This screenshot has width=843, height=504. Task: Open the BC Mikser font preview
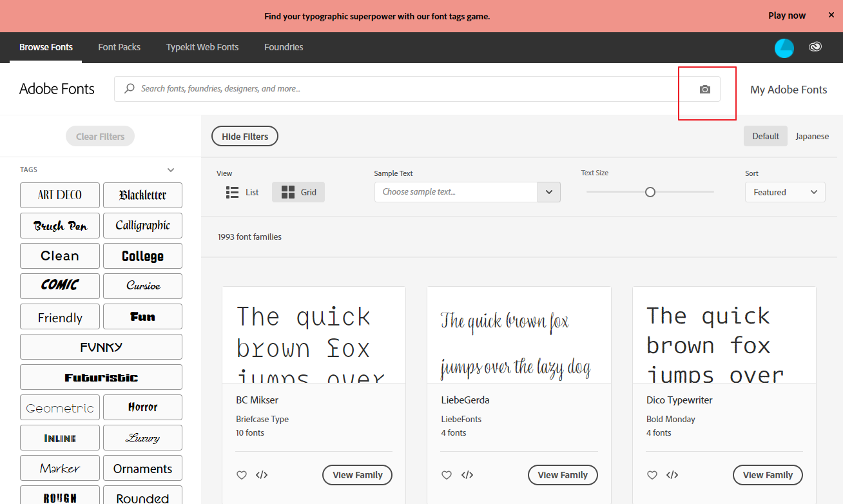coord(314,335)
